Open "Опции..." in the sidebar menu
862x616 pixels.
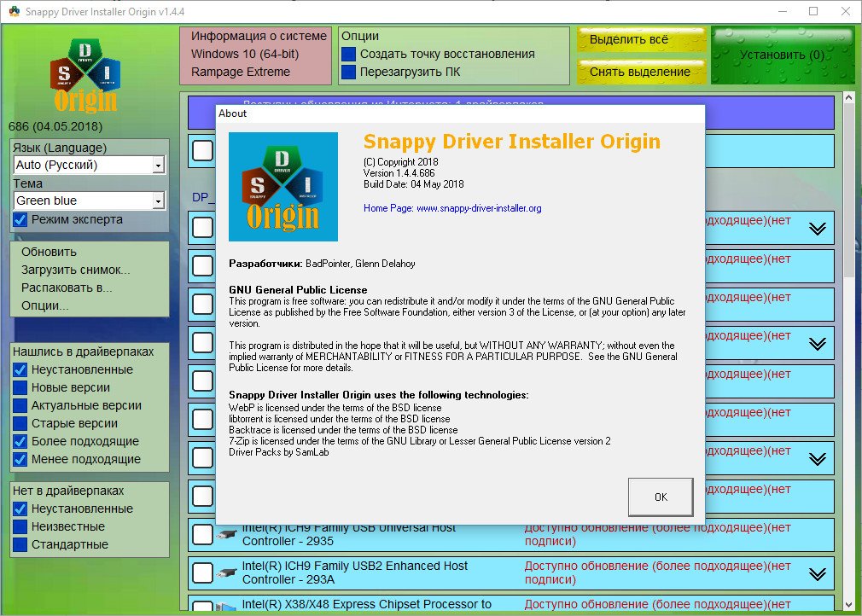[45, 305]
